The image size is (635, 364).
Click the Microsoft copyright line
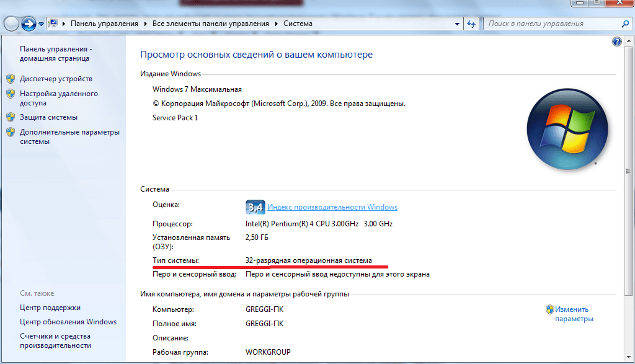pos(278,104)
